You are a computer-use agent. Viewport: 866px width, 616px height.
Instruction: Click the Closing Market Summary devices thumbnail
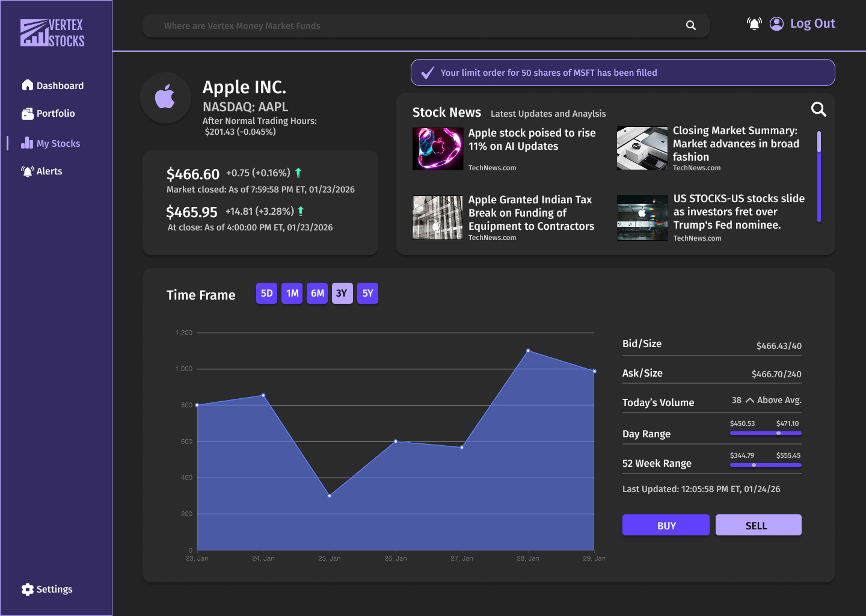coord(642,148)
